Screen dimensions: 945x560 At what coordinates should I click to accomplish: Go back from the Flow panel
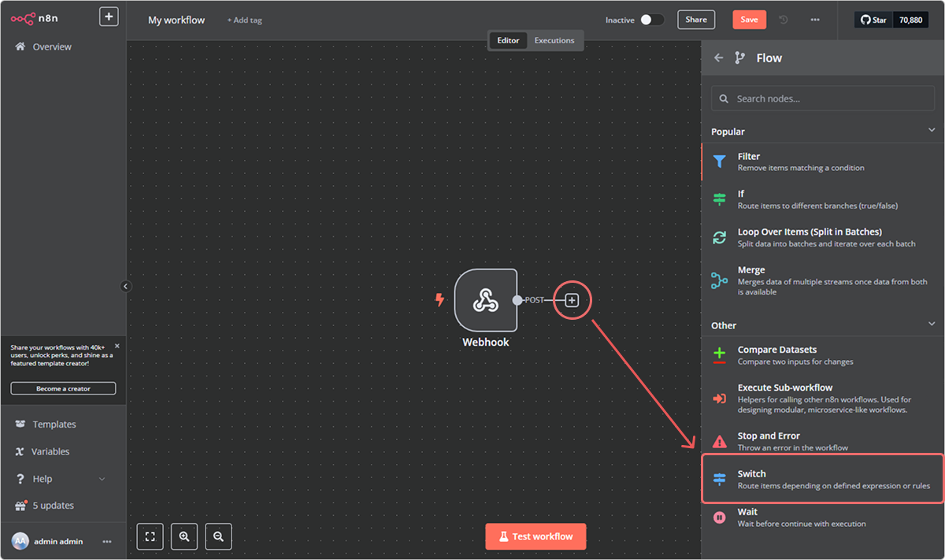pos(718,57)
